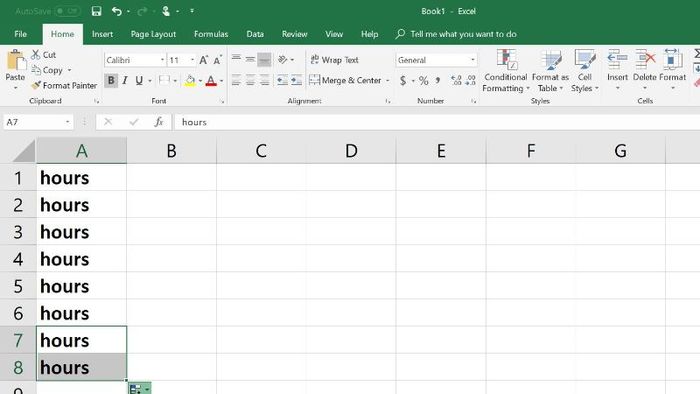This screenshot has width=700, height=394.
Task: Toggle Bold formatting
Action: 111,80
